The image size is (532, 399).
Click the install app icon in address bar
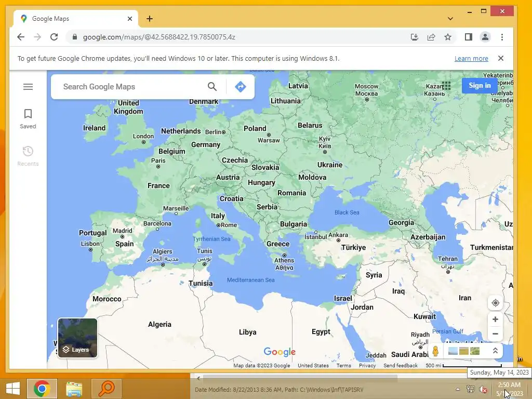414,37
